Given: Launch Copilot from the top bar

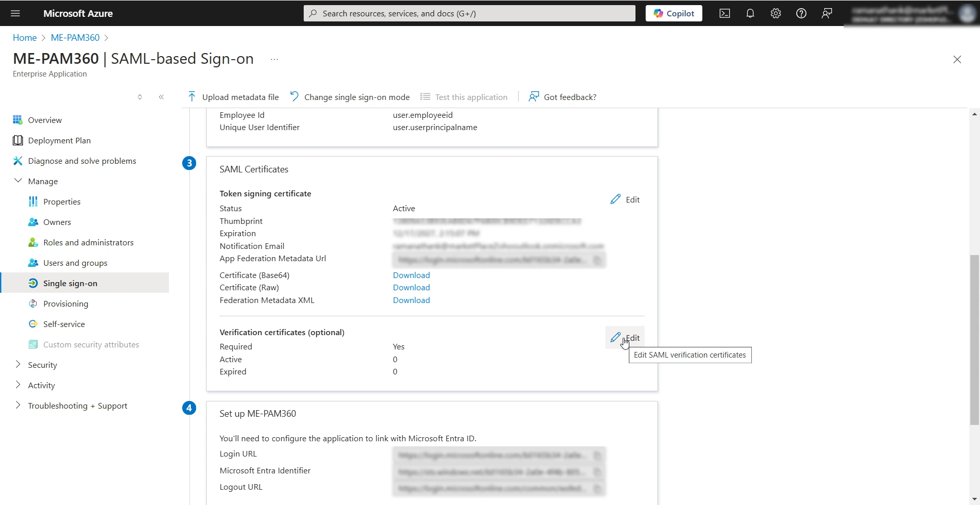Looking at the screenshot, I should pos(673,13).
